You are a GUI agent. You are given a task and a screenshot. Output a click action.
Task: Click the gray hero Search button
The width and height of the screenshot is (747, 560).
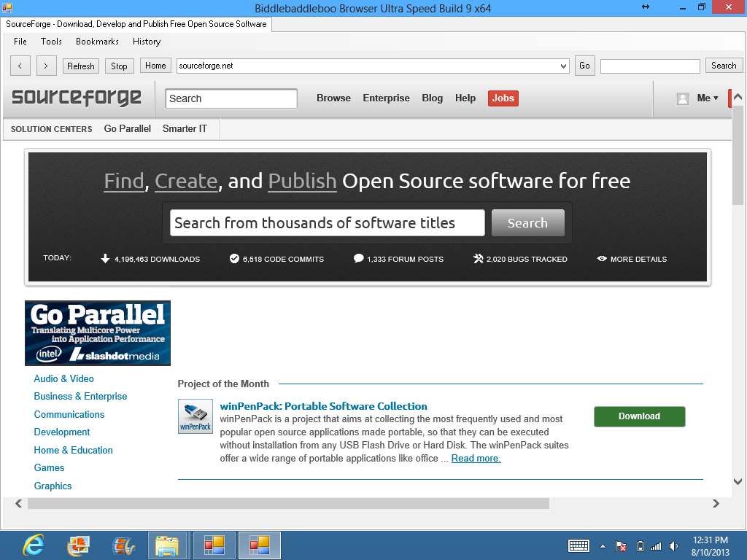click(528, 223)
